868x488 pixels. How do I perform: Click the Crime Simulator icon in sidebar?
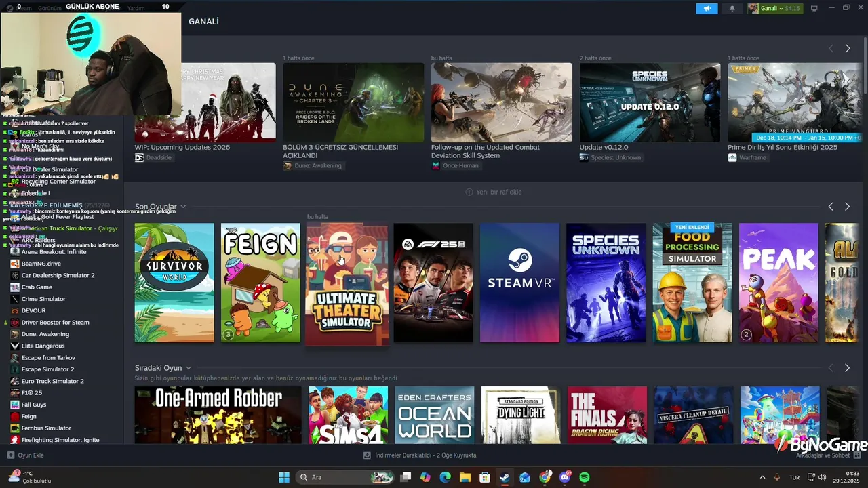coord(14,299)
